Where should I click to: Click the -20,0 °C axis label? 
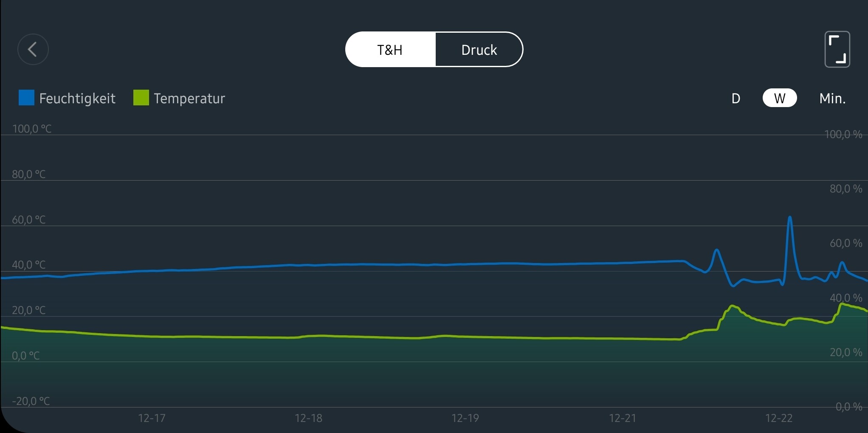pyautogui.click(x=31, y=401)
